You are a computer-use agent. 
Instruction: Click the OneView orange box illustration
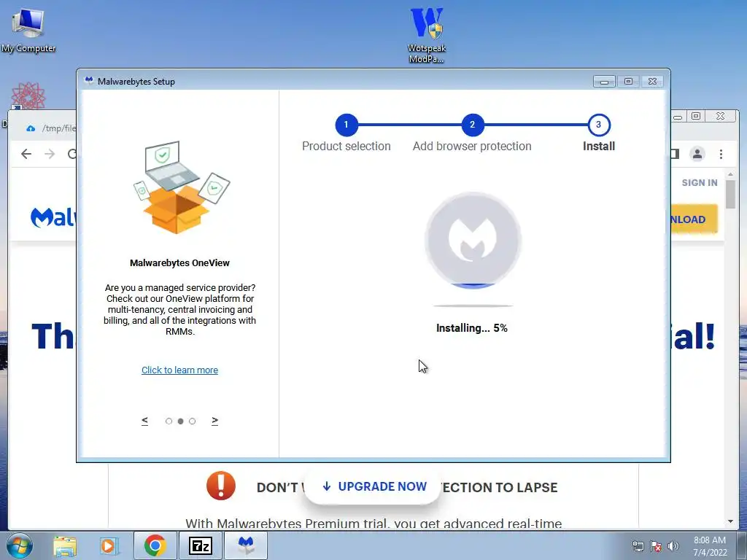click(181, 187)
